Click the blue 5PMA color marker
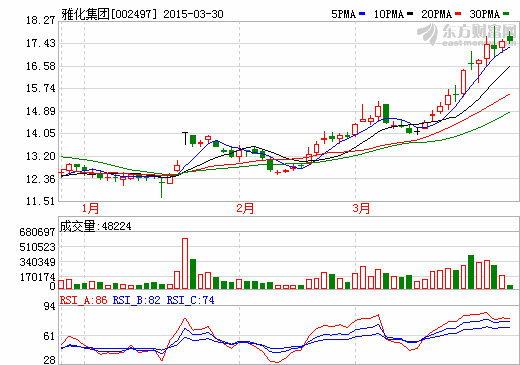The width and height of the screenshot is (520, 365). point(362,14)
